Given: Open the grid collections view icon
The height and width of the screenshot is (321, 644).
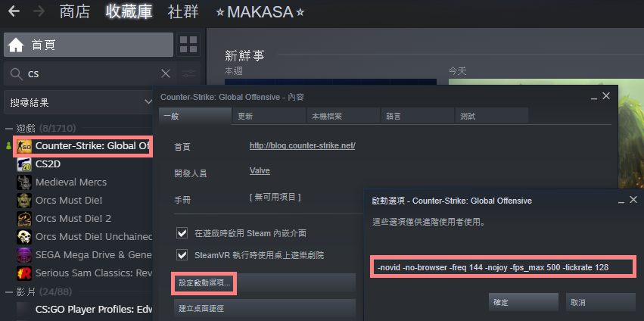Looking at the screenshot, I should tap(188, 45).
